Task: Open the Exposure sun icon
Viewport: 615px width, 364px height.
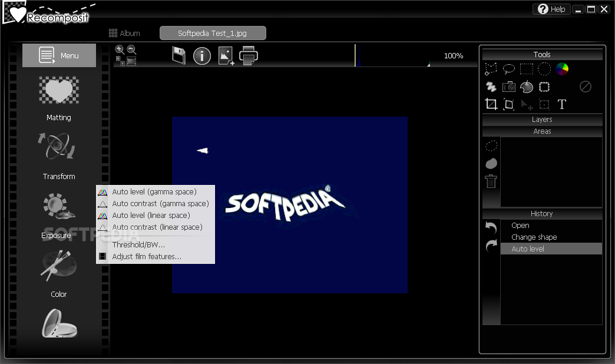Action: [58, 206]
